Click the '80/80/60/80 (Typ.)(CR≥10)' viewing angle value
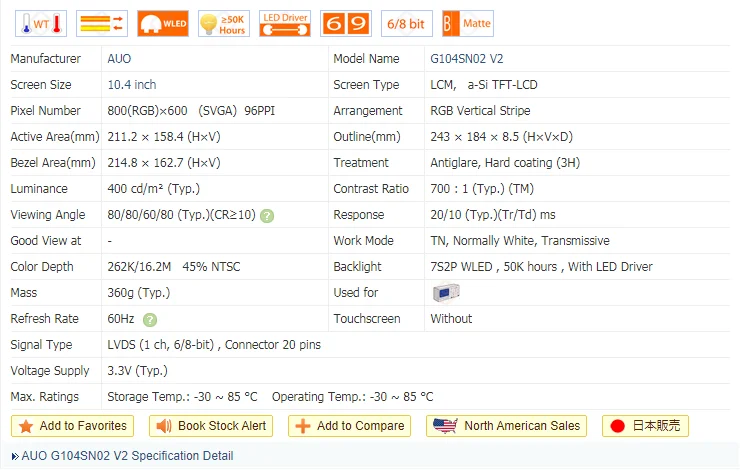The height and width of the screenshot is (471, 740). coord(181,215)
